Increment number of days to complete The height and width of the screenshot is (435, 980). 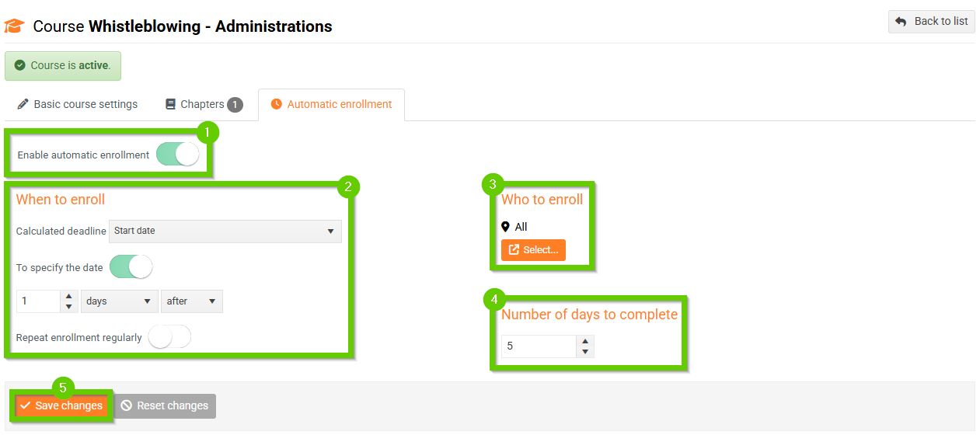(x=585, y=341)
